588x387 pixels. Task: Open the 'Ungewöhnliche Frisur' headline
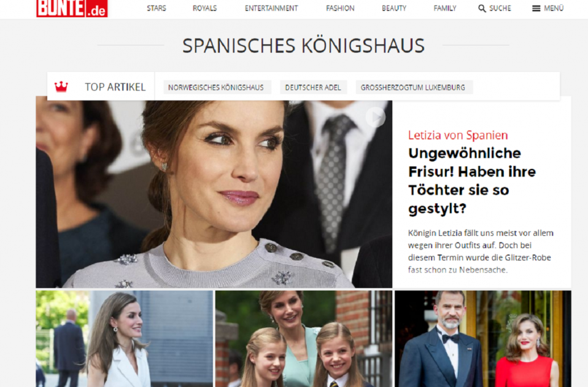pyautogui.click(x=472, y=181)
